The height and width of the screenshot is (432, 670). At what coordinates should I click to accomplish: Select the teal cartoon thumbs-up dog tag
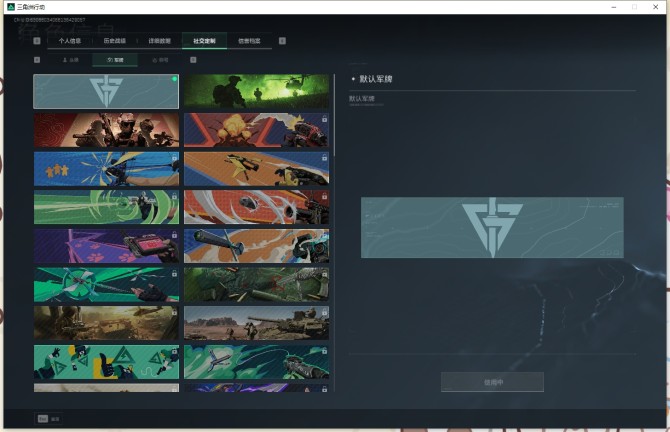tap(106, 362)
